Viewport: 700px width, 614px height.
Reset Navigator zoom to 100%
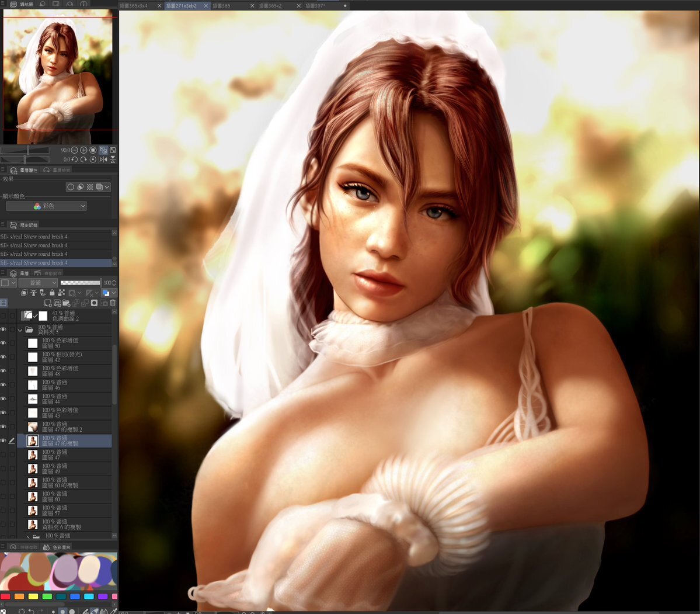(x=93, y=150)
